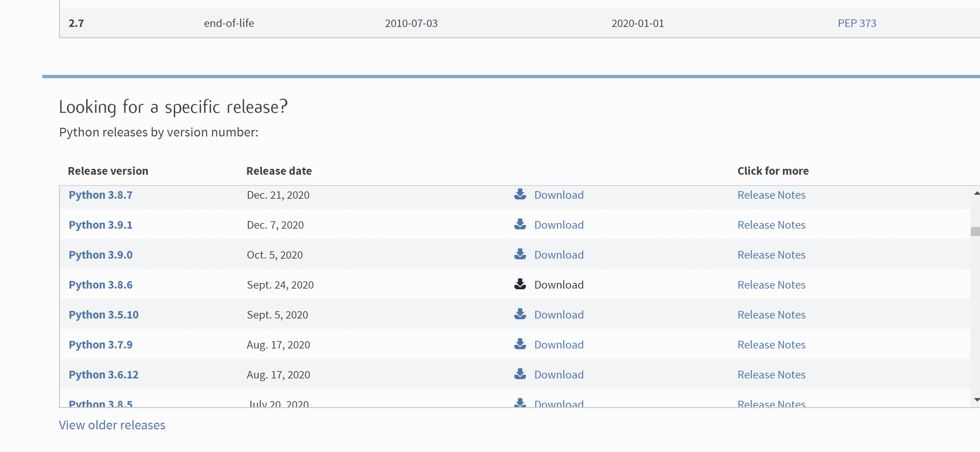Click download icon for Python 3.7.9
Image resolution: width=980 pixels, height=452 pixels.
pyautogui.click(x=520, y=344)
